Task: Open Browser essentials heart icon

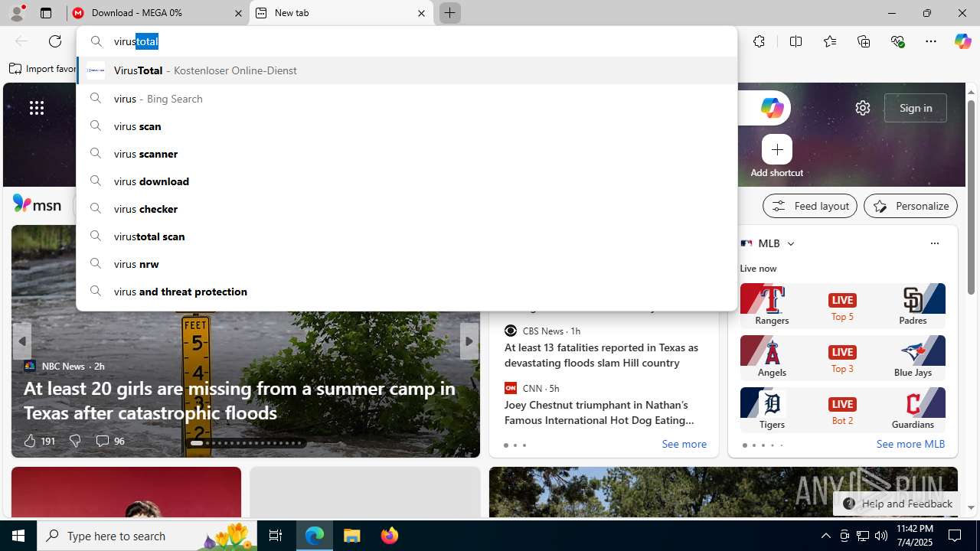Action: point(898,41)
